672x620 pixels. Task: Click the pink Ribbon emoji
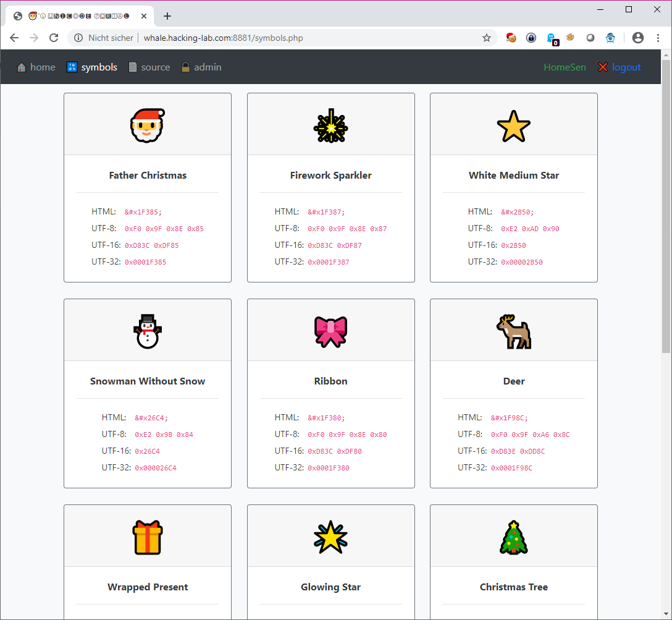click(x=330, y=332)
